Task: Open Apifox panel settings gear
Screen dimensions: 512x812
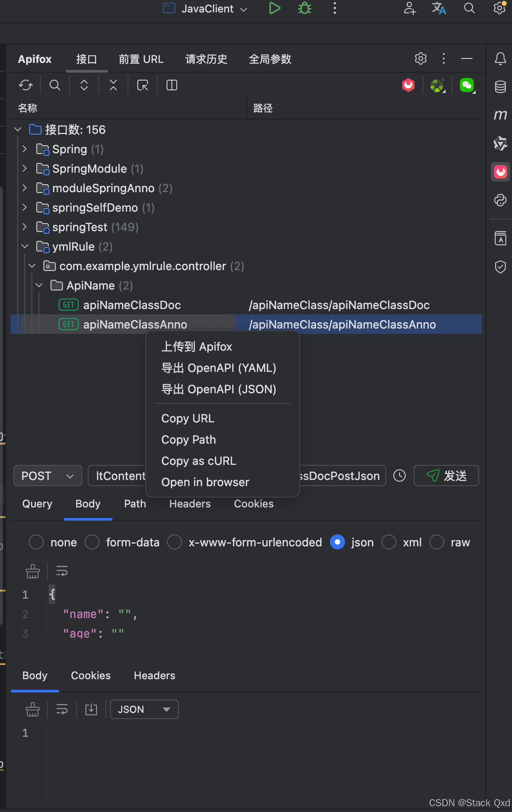Action: coord(421,58)
